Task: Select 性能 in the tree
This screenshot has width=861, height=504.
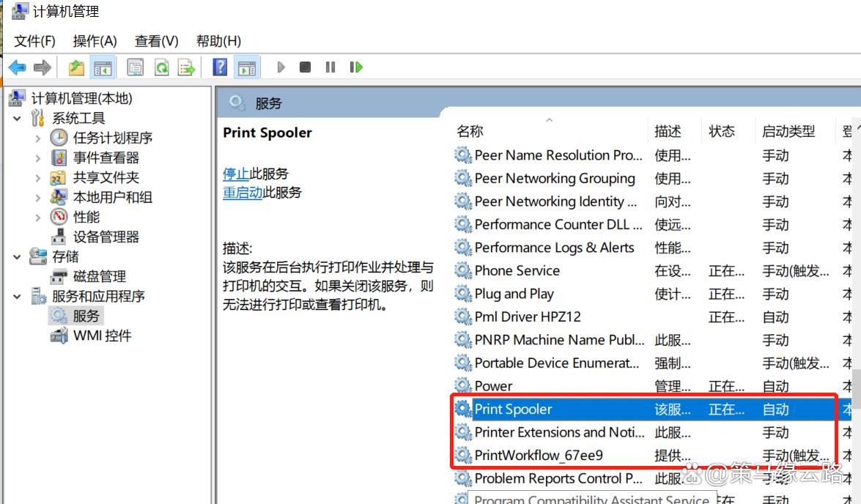Action: tap(86, 217)
